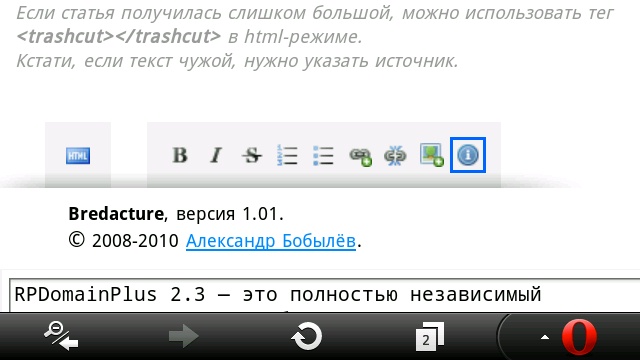Toggle the blue info about-editor button

[468, 155]
